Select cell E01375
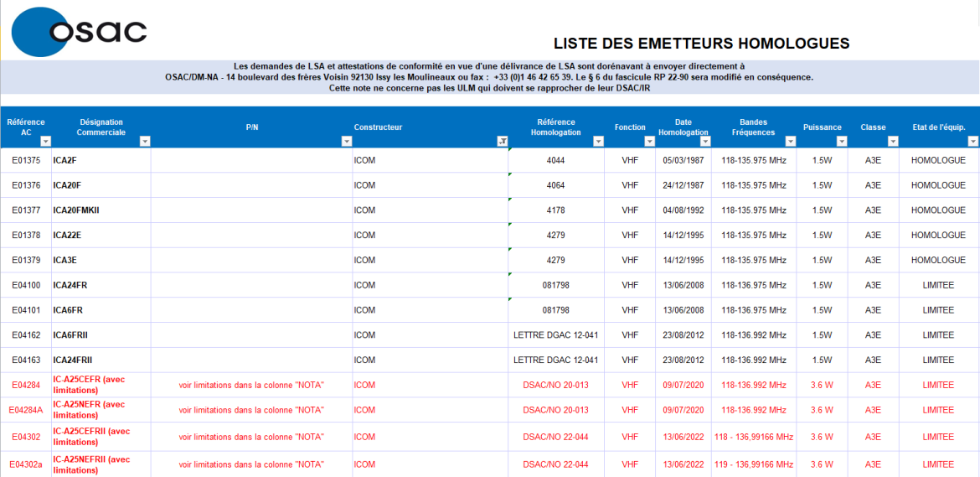 (26, 160)
